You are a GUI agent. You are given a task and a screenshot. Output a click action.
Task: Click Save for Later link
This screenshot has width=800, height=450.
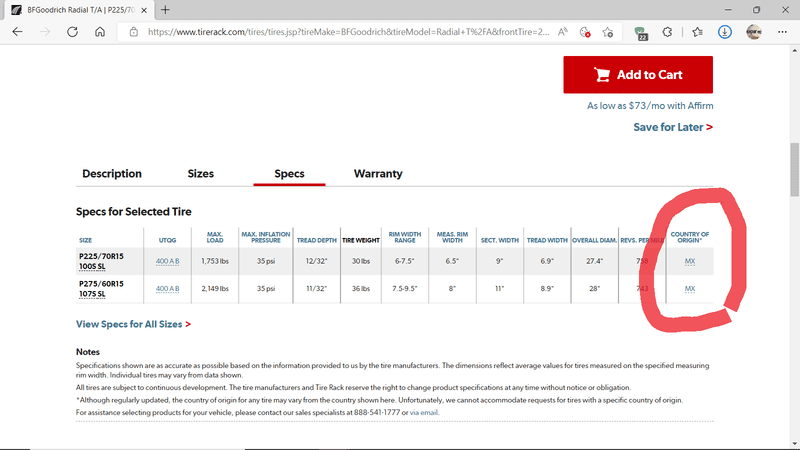click(x=673, y=127)
